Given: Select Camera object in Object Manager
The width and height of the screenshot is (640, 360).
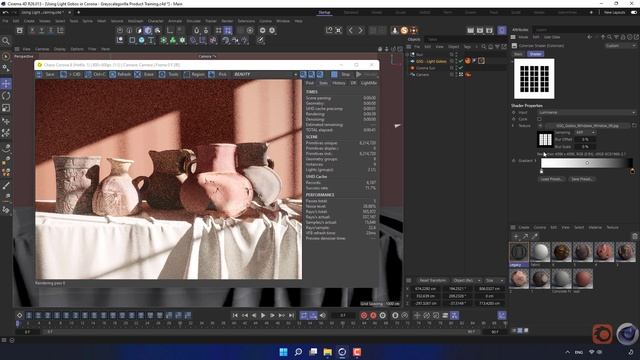Looking at the screenshot, I should [x=422, y=75].
